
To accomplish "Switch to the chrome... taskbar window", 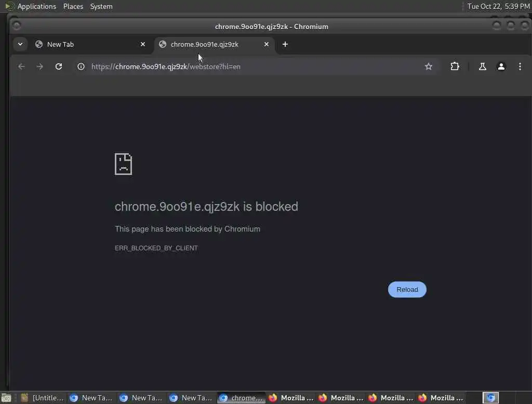I will 241,398.
